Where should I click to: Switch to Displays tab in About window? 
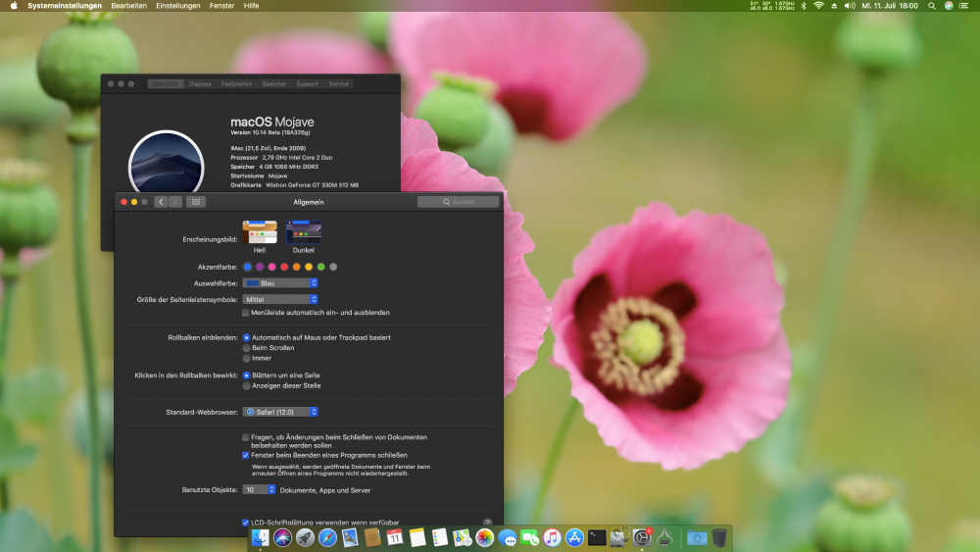200,83
